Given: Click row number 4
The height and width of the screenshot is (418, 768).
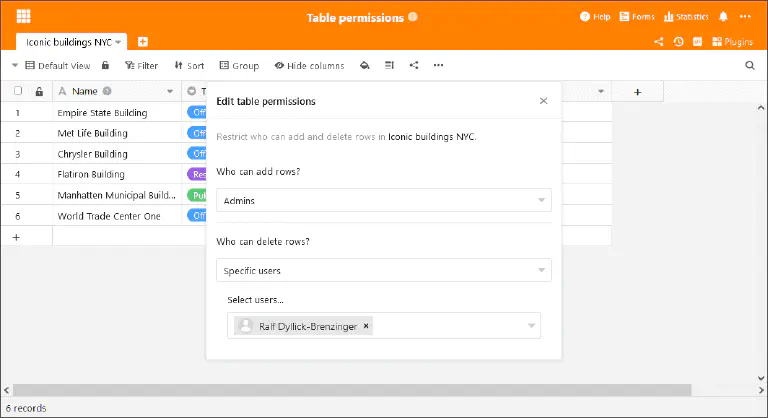Looking at the screenshot, I should 18,174.
